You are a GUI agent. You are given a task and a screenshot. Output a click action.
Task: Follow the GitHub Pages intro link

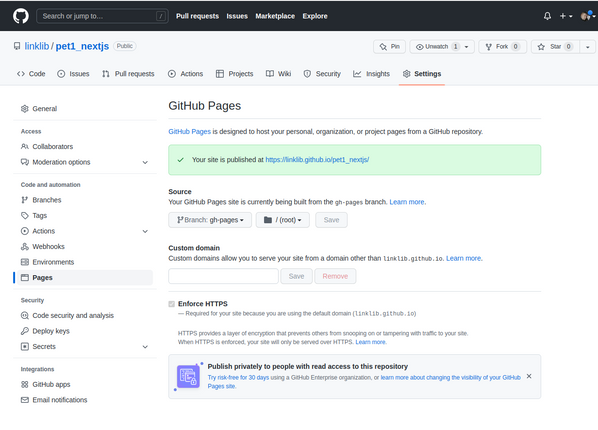click(190, 132)
